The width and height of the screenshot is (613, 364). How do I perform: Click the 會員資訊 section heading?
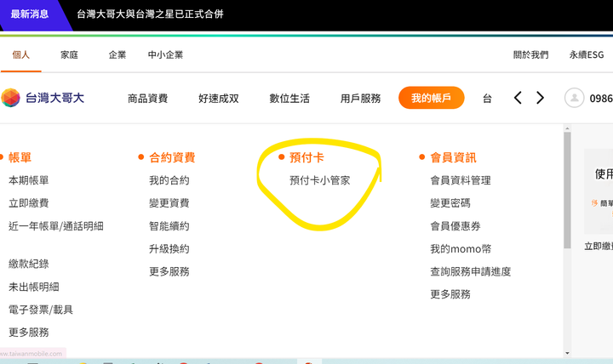point(453,158)
